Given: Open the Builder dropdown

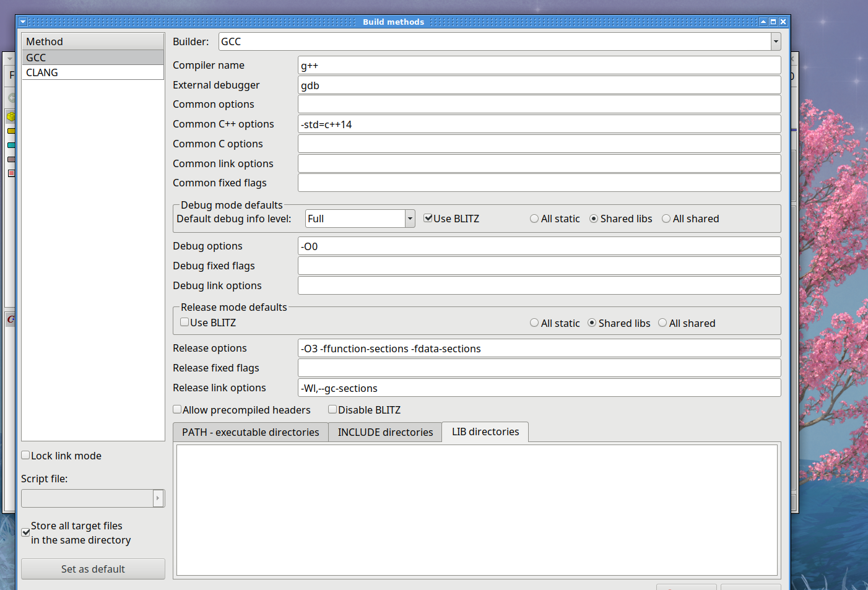Looking at the screenshot, I should point(775,42).
